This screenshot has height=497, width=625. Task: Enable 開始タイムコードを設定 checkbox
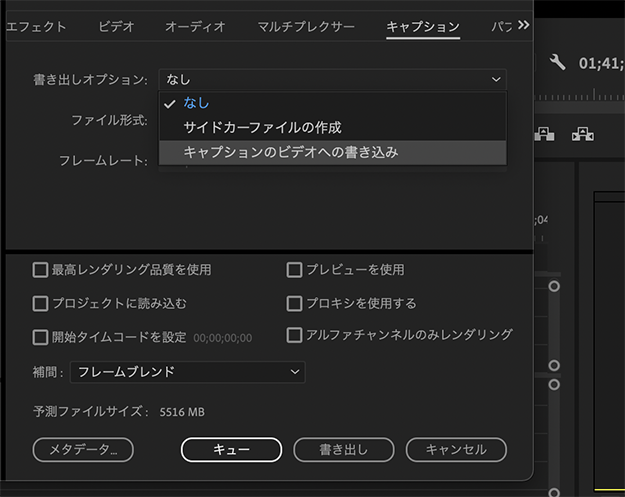point(40,337)
